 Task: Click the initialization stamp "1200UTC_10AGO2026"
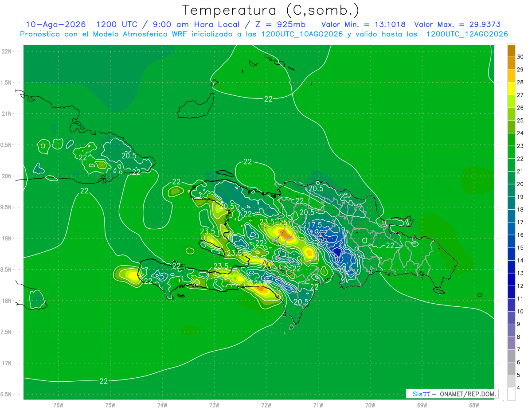click(301, 34)
